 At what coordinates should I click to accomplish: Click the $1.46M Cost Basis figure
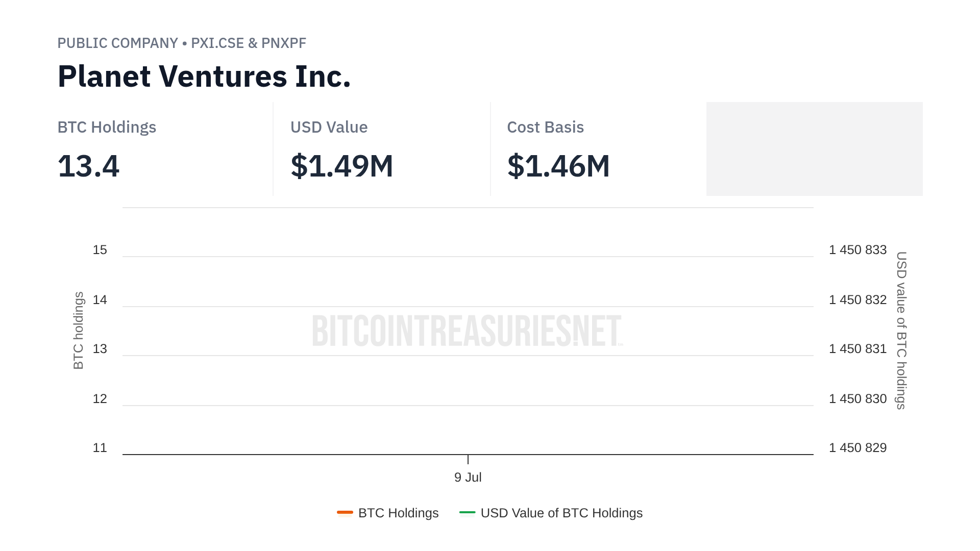[x=558, y=166]
